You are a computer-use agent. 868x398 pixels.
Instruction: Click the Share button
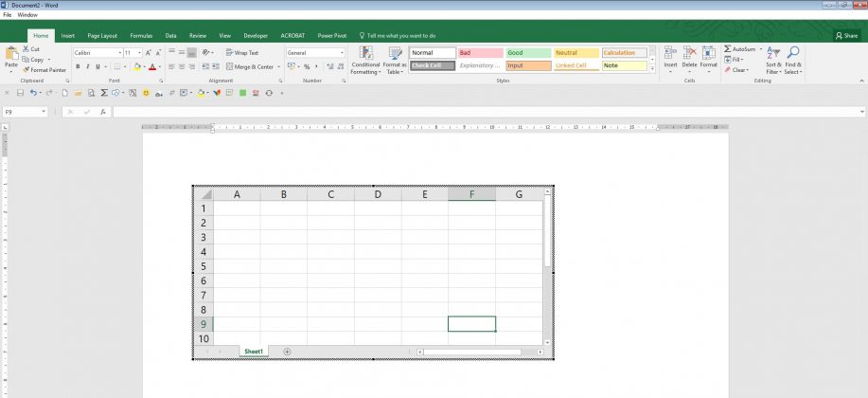pyautogui.click(x=846, y=35)
